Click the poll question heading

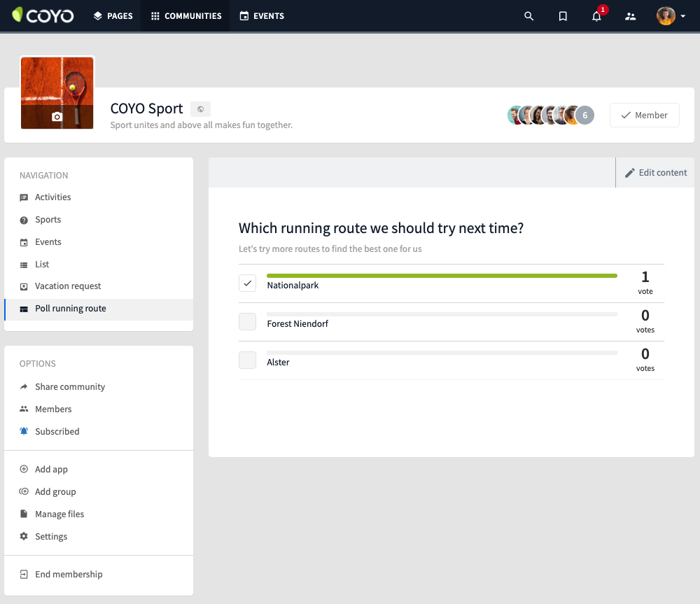click(381, 228)
